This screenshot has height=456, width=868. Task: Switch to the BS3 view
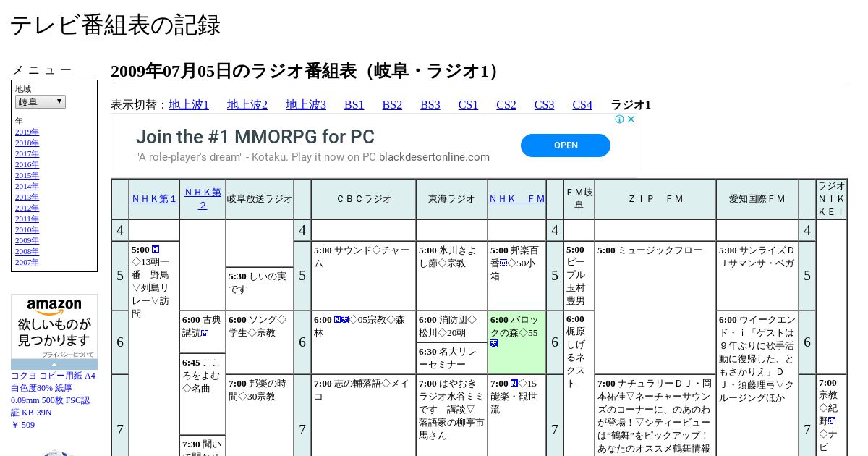pos(430,105)
